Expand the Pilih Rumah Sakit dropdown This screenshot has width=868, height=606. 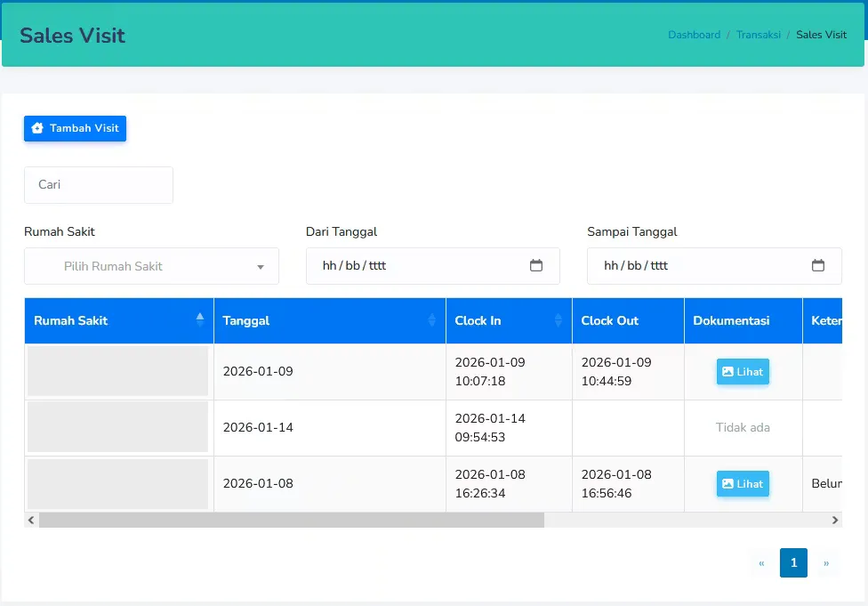click(151, 266)
